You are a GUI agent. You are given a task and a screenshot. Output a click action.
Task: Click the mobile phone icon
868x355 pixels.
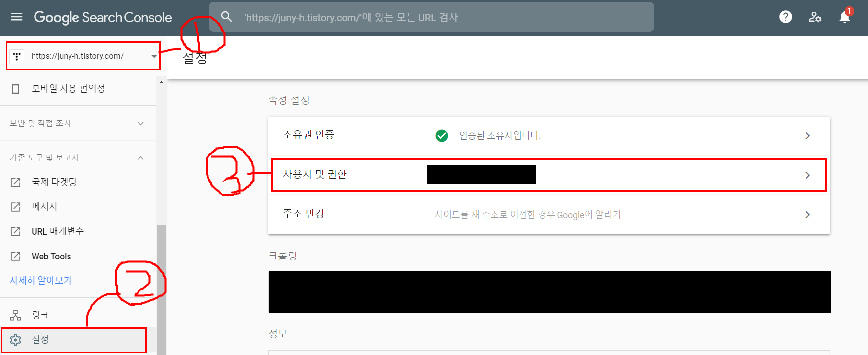coord(16,89)
